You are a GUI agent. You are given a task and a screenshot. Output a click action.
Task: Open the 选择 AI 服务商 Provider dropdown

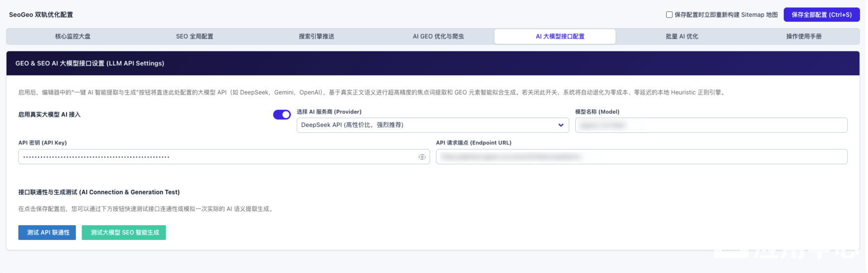click(433, 125)
